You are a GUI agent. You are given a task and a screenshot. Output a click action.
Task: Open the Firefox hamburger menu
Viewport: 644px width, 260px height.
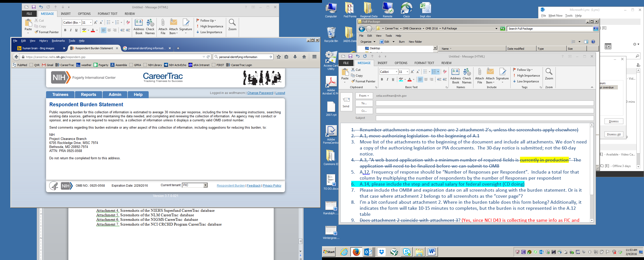point(314,57)
